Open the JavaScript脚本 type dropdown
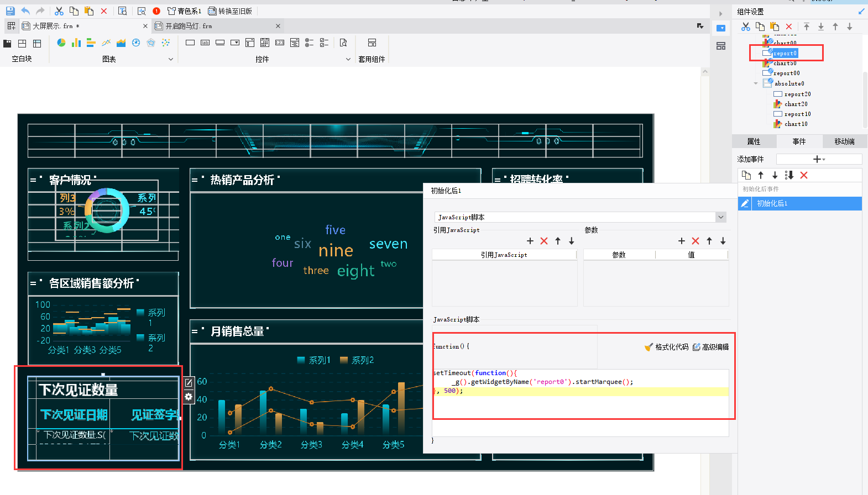 pyautogui.click(x=720, y=217)
